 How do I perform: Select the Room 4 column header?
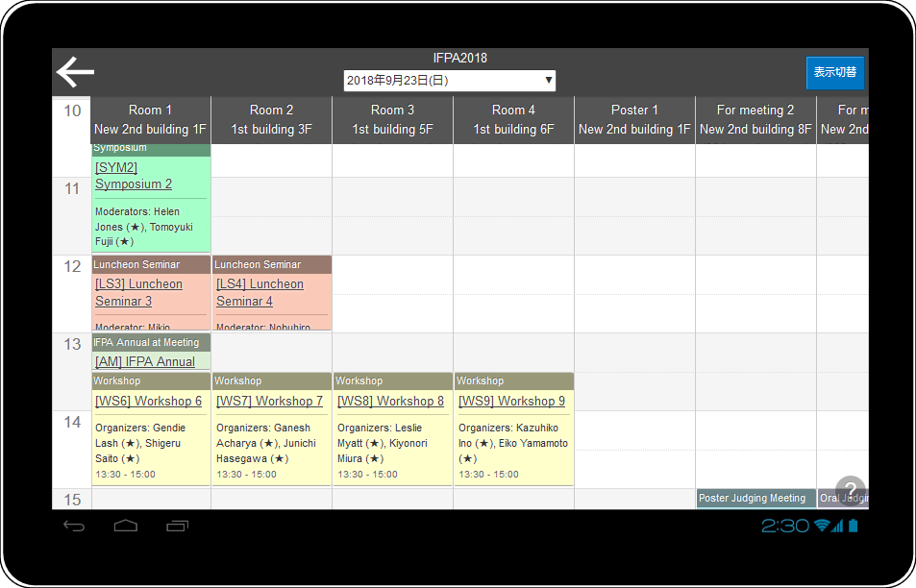point(513,120)
